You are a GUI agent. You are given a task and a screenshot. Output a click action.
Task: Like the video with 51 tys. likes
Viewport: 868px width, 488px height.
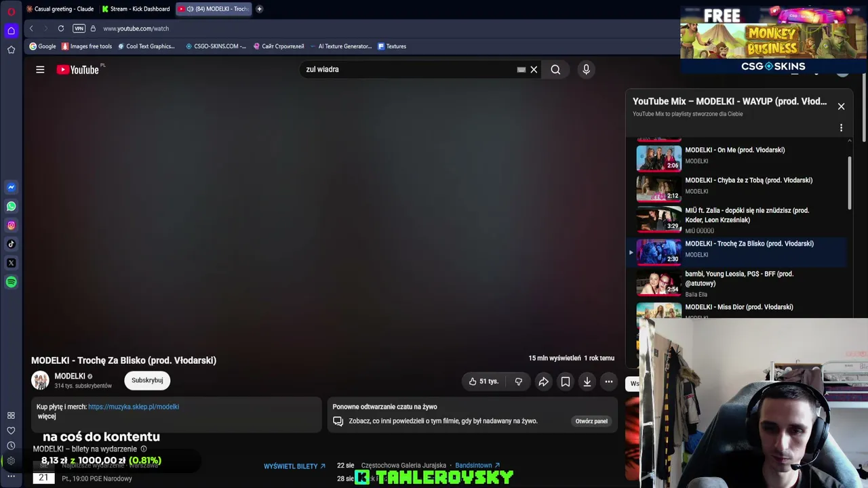tap(484, 382)
